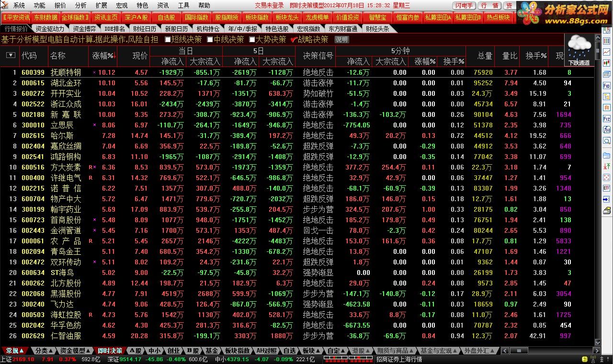Expand the 板块 bottom tab menu
Viewport: 613px width, 364px height.
pyautogui.click(x=312, y=351)
